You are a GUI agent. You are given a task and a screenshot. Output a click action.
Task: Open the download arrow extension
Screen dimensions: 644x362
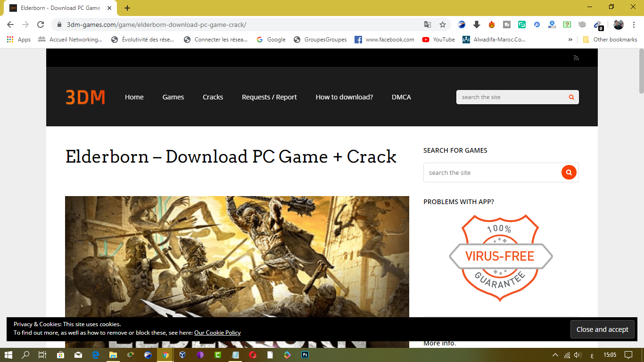pos(477,25)
